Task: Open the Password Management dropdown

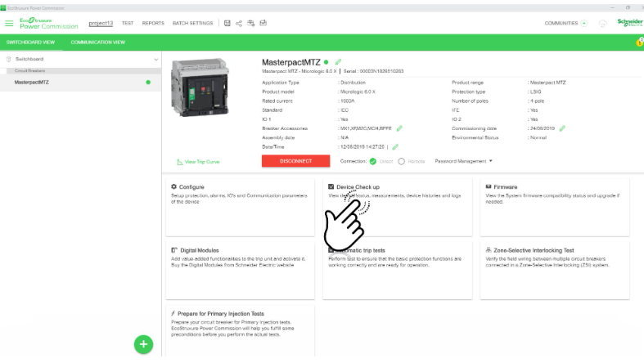Action: (463, 161)
